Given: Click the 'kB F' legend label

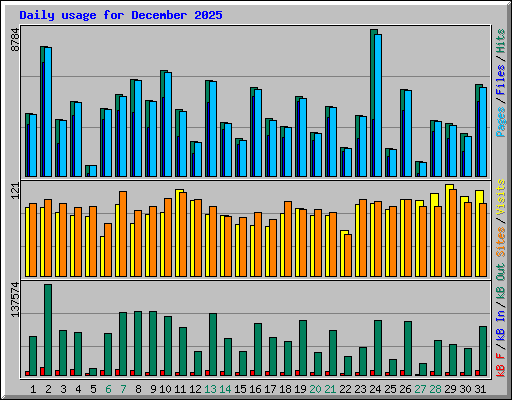Looking at the screenshot, I should (x=501, y=365).
